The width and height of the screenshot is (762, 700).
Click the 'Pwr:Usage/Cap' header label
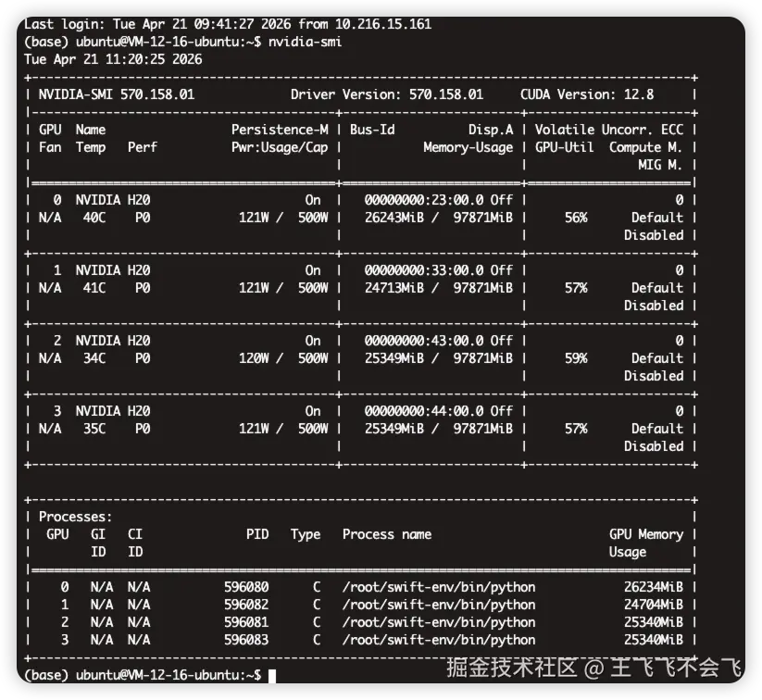click(280, 147)
